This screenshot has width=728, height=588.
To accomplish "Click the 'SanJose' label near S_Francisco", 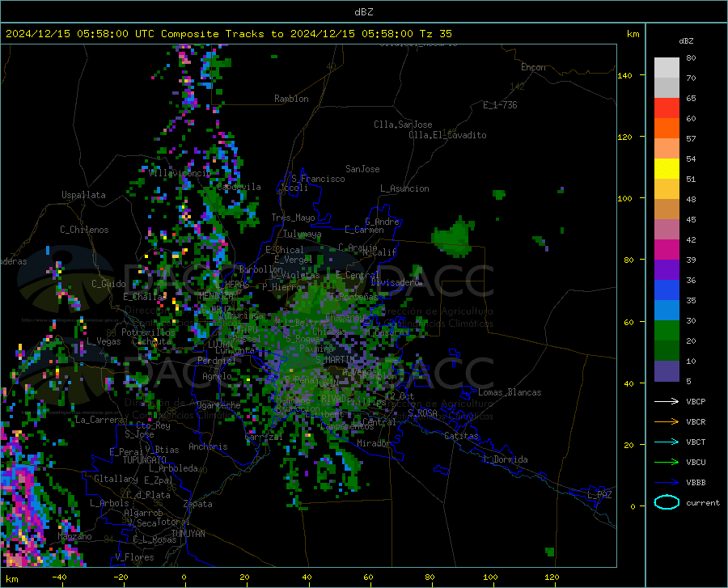I will pyautogui.click(x=362, y=169).
